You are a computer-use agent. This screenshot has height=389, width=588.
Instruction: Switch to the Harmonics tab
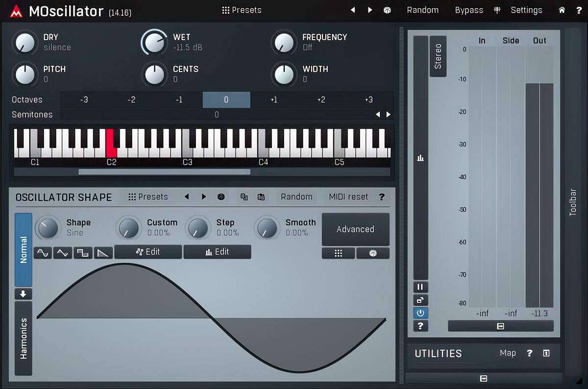point(24,338)
